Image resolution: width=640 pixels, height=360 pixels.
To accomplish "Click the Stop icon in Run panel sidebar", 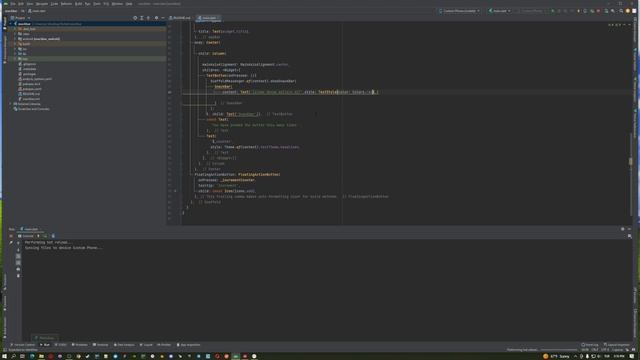I will [x=11, y=236].
